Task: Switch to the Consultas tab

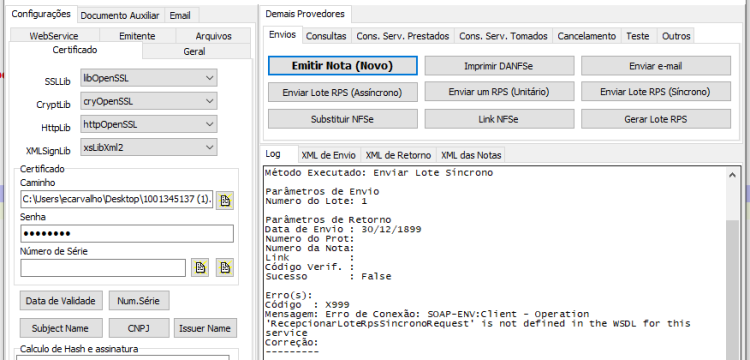Action: 326,36
